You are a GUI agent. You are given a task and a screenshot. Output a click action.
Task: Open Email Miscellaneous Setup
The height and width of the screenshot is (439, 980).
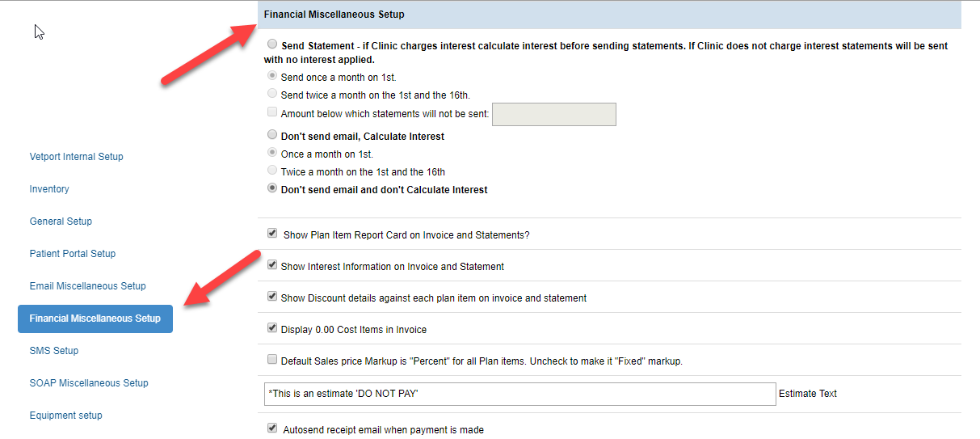[x=87, y=286]
